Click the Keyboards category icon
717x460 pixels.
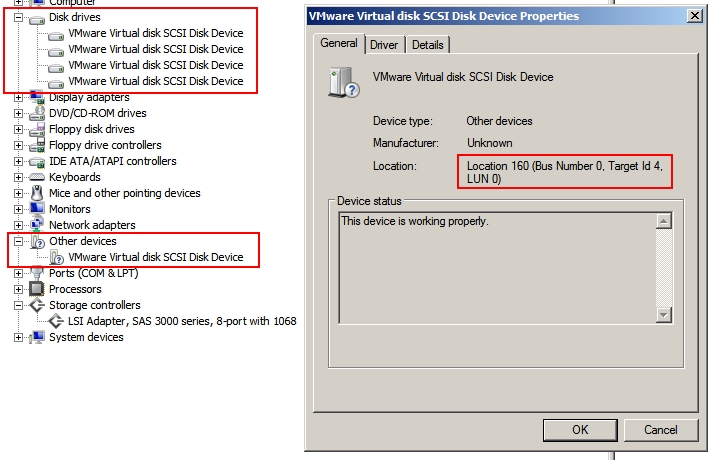37,177
